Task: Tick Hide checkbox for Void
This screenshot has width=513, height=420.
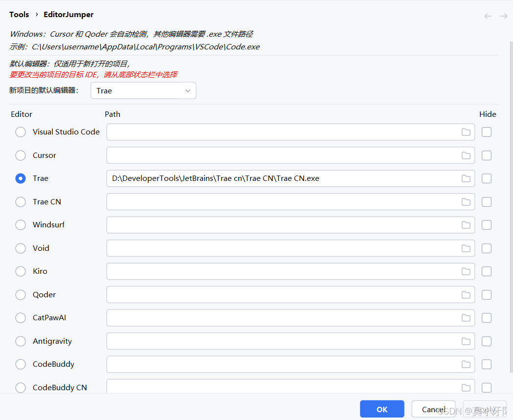Action: [487, 248]
